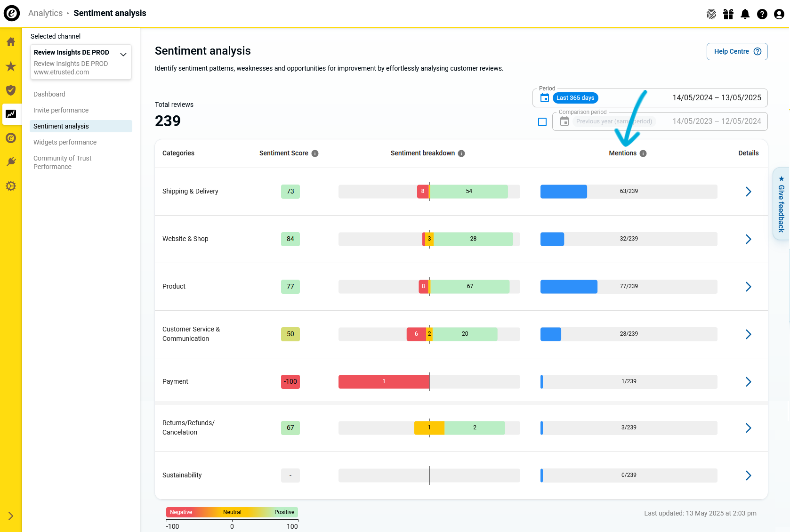Expand Shipping & Delivery details chevron
Image resolution: width=790 pixels, height=532 pixels.
[x=749, y=192]
